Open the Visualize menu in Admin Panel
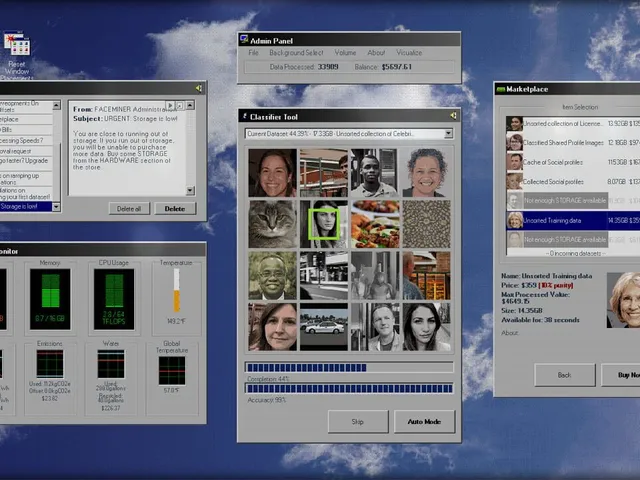640x480 pixels. (409, 53)
